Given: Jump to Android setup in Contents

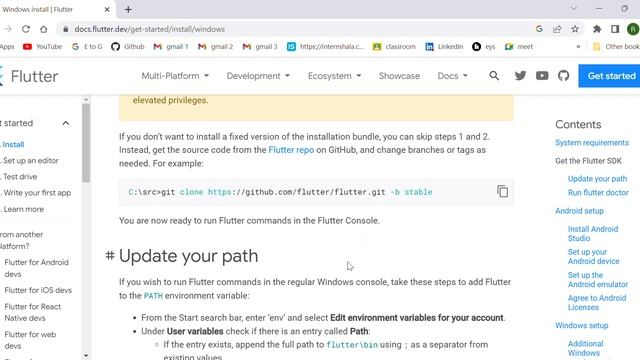Looking at the screenshot, I should [x=579, y=211].
